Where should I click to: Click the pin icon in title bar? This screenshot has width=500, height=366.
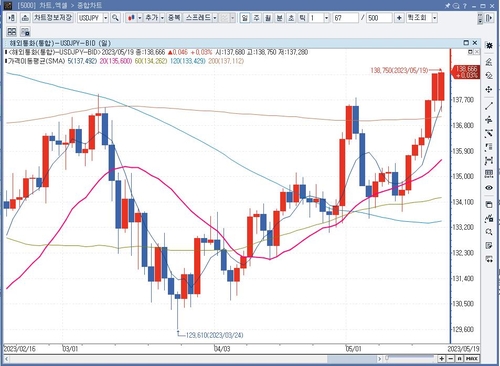(447, 6)
